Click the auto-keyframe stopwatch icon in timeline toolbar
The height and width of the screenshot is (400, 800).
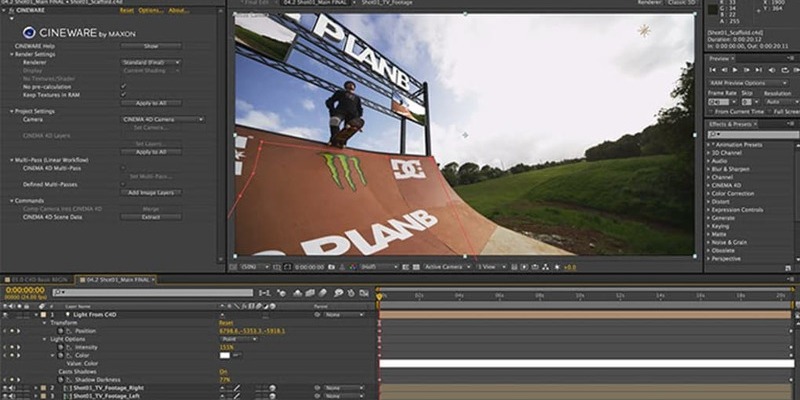(x=351, y=293)
